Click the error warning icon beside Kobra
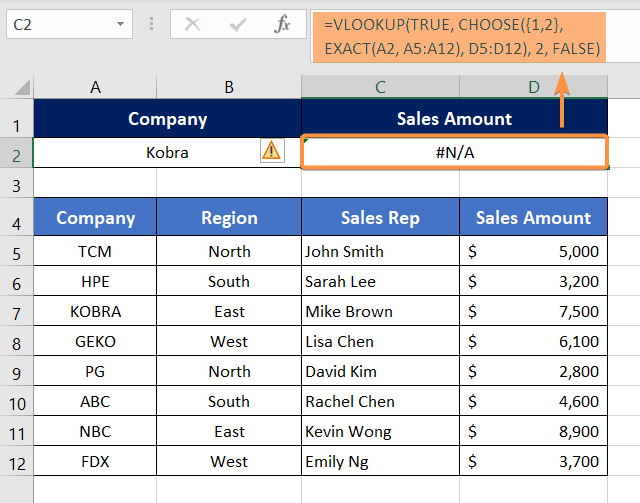 [x=271, y=151]
